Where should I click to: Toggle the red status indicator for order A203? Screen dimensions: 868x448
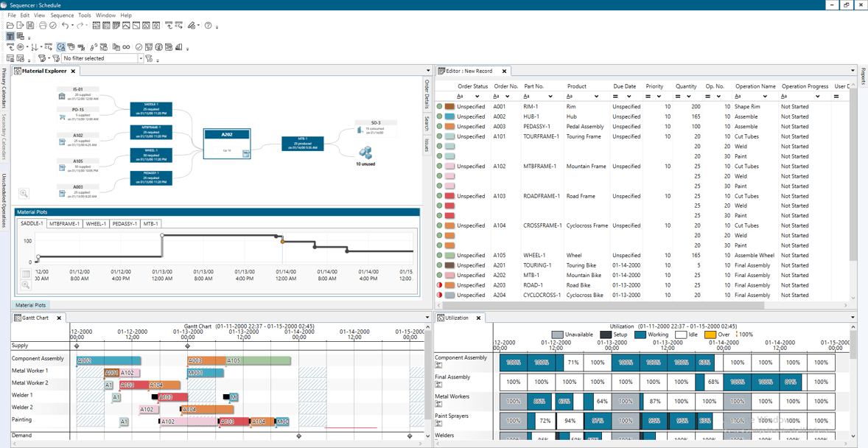point(440,285)
